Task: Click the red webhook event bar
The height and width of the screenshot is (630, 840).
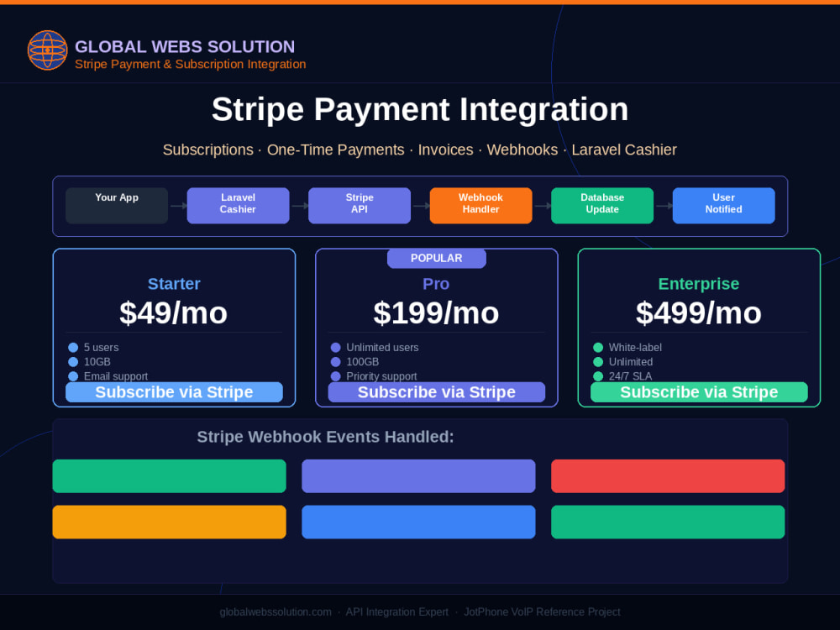Action: click(668, 476)
